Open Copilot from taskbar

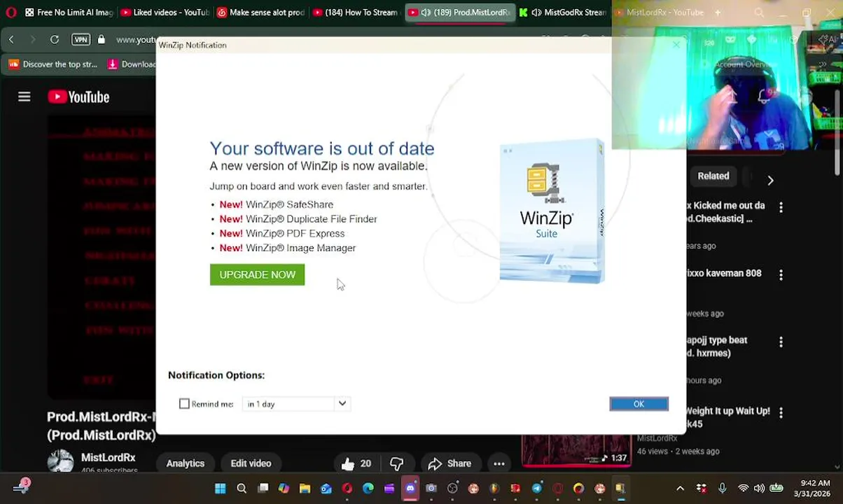284,489
